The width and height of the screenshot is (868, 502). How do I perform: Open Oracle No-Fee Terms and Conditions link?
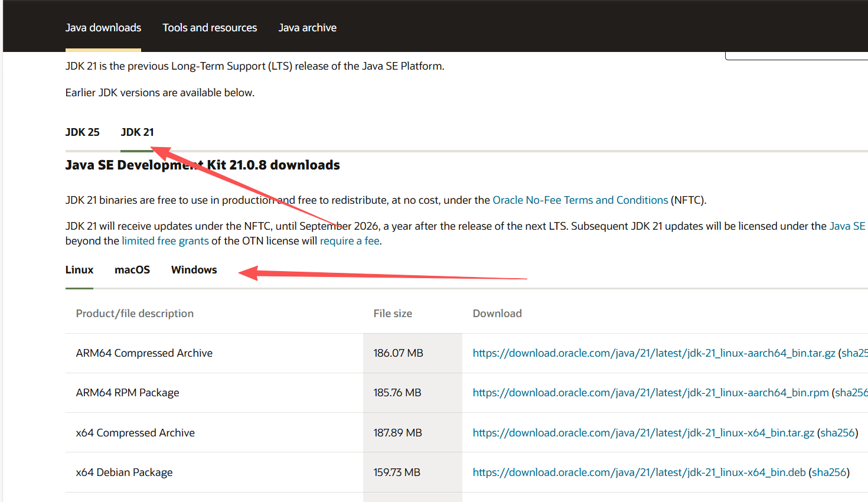(580, 200)
